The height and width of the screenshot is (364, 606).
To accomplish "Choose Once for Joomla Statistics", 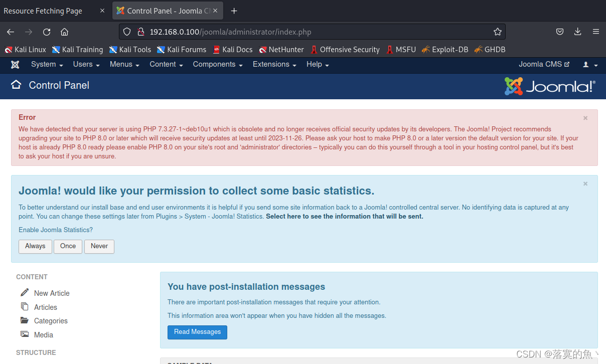I will pos(68,246).
